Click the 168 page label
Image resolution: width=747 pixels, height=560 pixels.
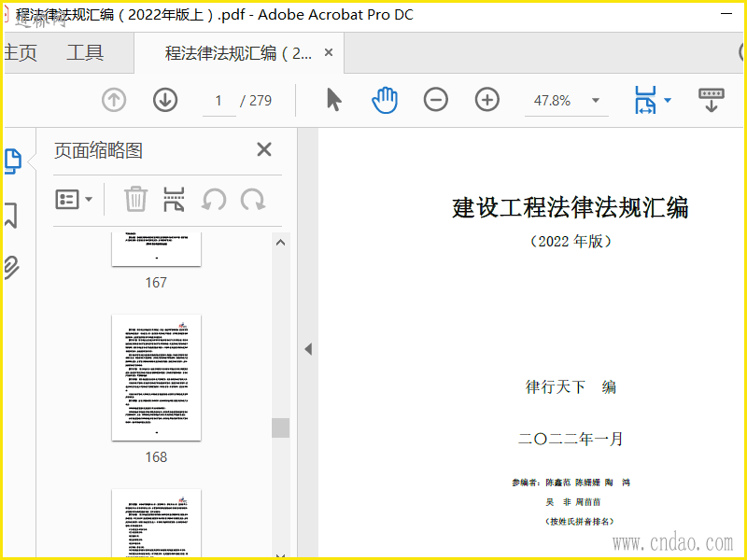(x=156, y=457)
